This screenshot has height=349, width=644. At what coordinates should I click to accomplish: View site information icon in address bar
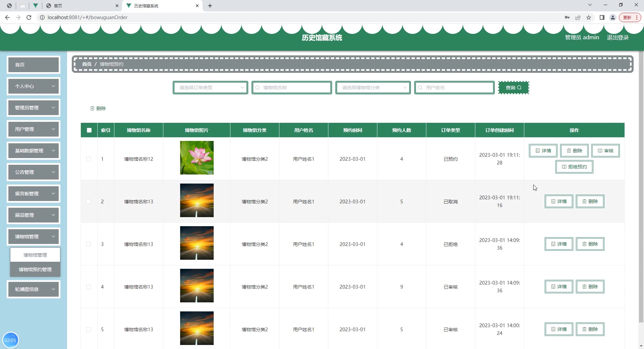[x=42, y=17]
